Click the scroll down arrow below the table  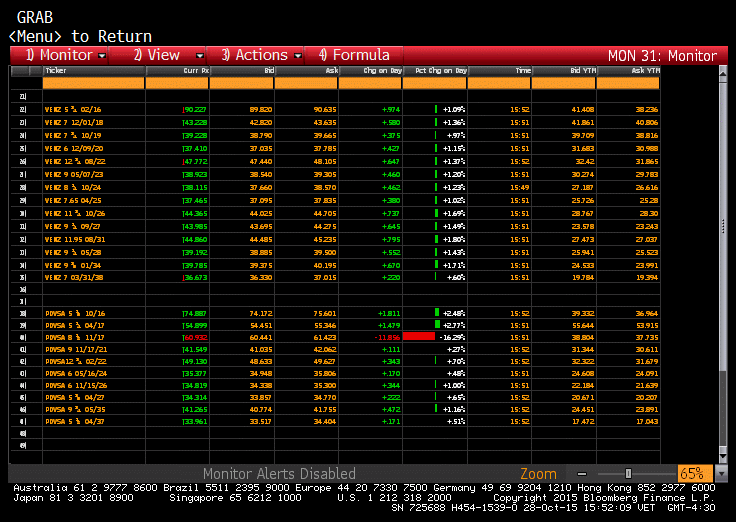tap(722, 457)
